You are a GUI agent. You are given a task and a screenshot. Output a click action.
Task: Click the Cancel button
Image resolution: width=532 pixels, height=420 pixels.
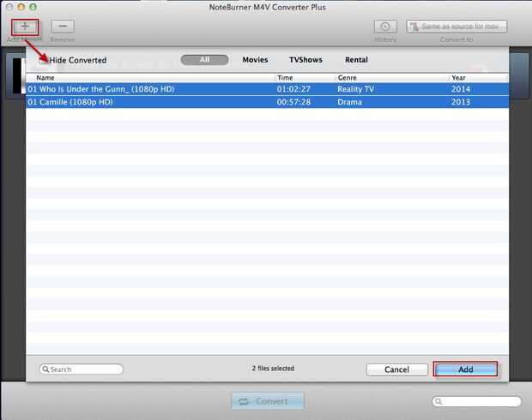pos(397,369)
